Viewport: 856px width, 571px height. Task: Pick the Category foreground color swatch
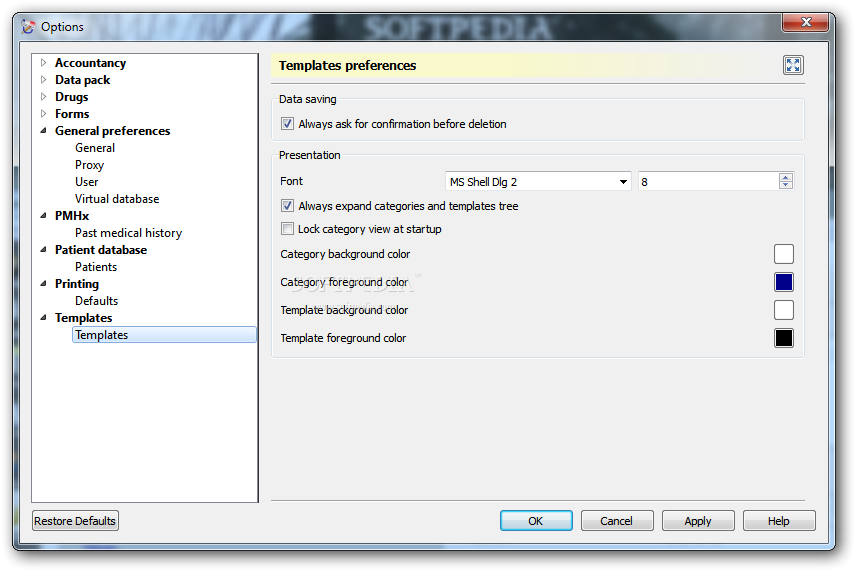[783, 282]
